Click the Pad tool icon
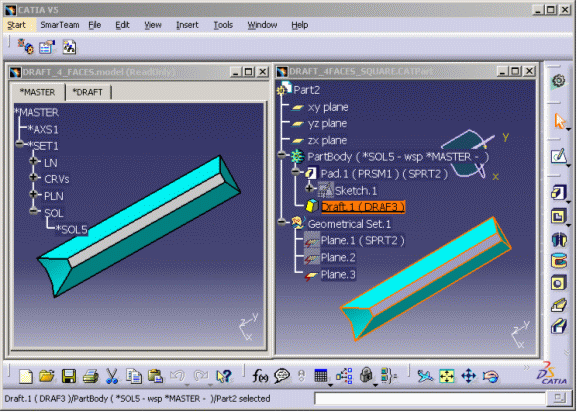The width and height of the screenshot is (577, 412). pyautogui.click(x=559, y=192)
